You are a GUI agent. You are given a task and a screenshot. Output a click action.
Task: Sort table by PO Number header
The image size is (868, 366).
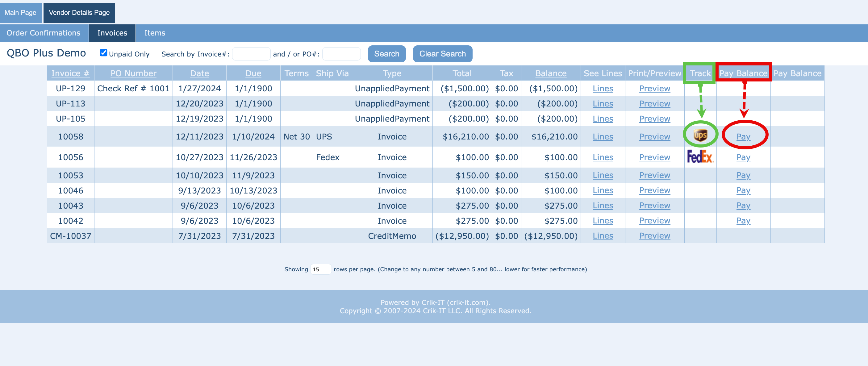133,73
